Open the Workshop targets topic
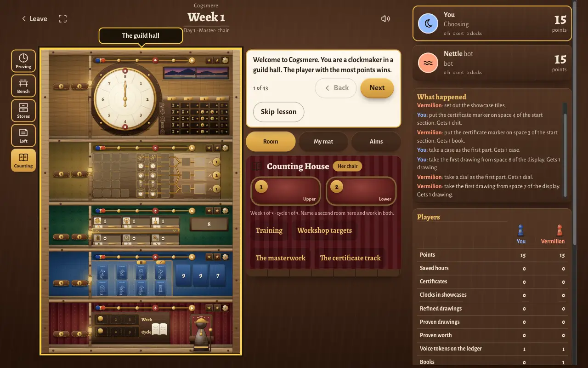Image resolution: width=588 pixels, height=368 pixels. click(324, 230)
